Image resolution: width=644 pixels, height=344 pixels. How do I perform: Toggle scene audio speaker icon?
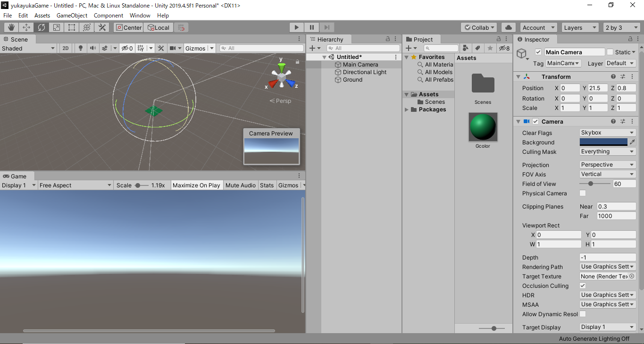point(92,48)
